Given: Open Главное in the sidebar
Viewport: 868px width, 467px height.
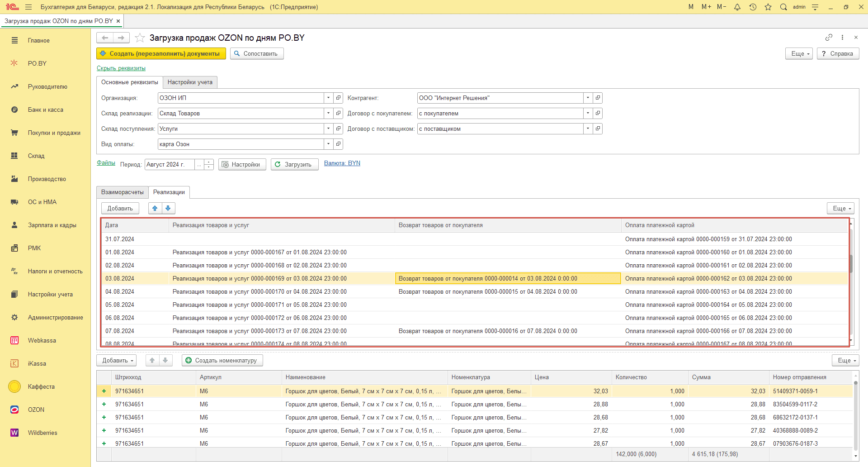Looking at the screenshot, I should (39, 40).
